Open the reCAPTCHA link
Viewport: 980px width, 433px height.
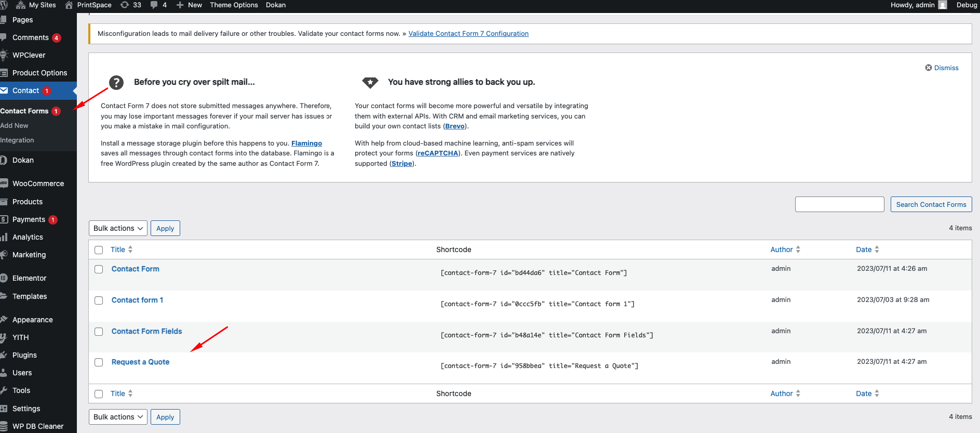click(438, 153)
